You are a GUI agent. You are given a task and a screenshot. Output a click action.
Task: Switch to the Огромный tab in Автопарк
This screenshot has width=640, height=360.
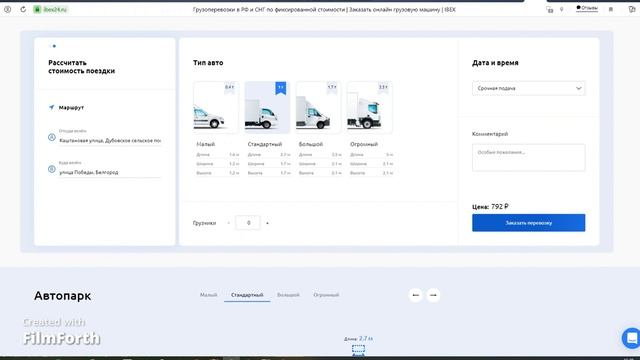(x=326, y=295)
